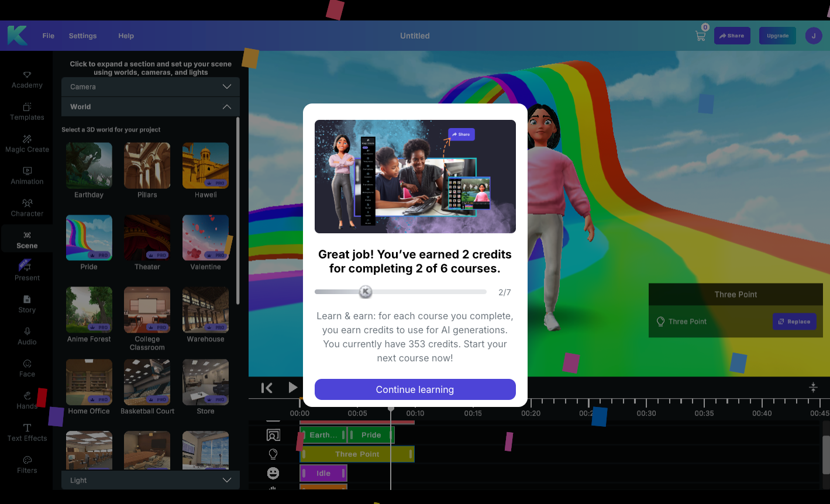Open the Text Effects panel
The height and width of the screenshot is (504, 830).
click(x=27, y=433)
